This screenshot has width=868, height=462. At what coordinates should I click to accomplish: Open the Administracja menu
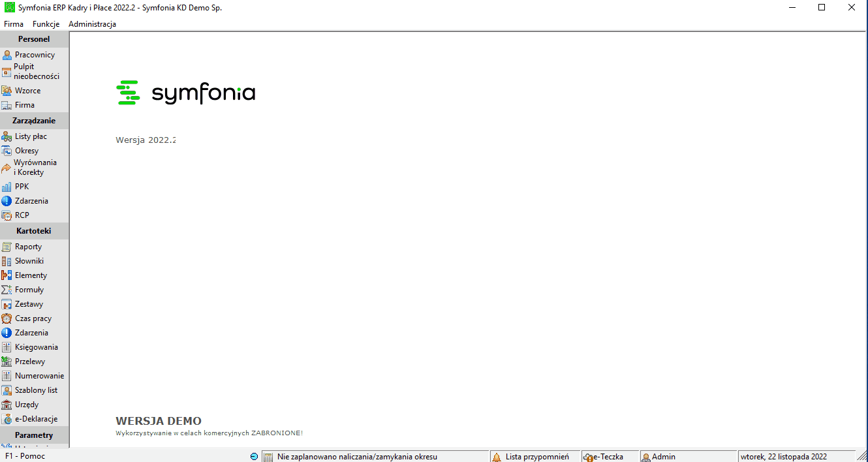92,24
